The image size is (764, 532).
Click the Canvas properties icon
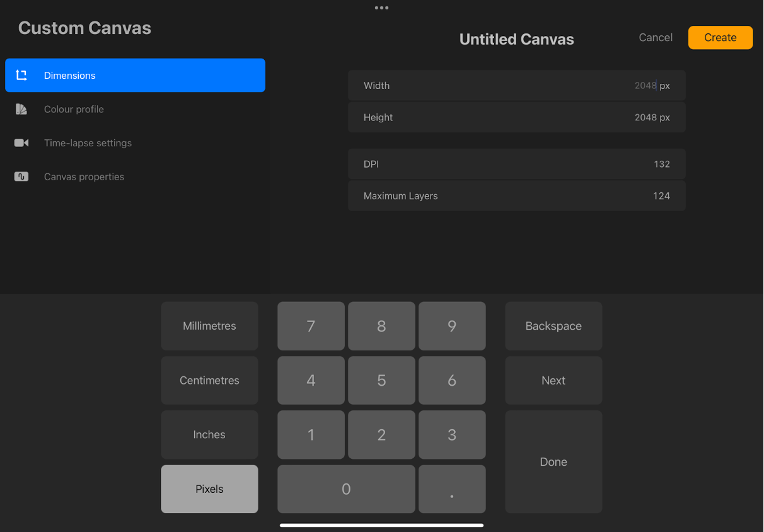(21, 177)
